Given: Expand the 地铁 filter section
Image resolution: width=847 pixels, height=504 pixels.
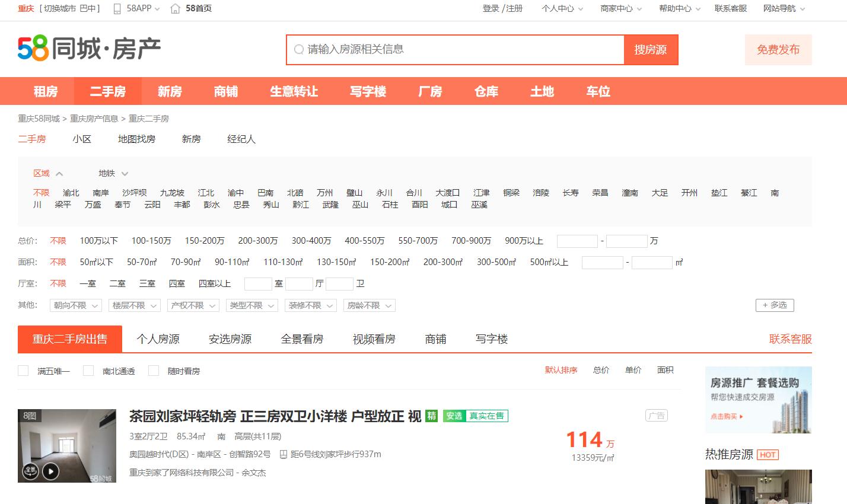Looking at the screenshot, I should pos(111,173).
